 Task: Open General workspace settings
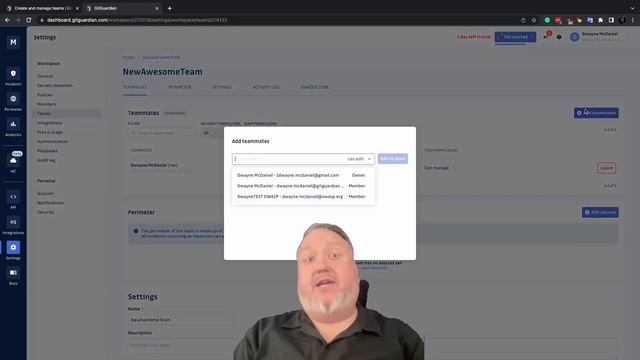click(x=45, y=76)
